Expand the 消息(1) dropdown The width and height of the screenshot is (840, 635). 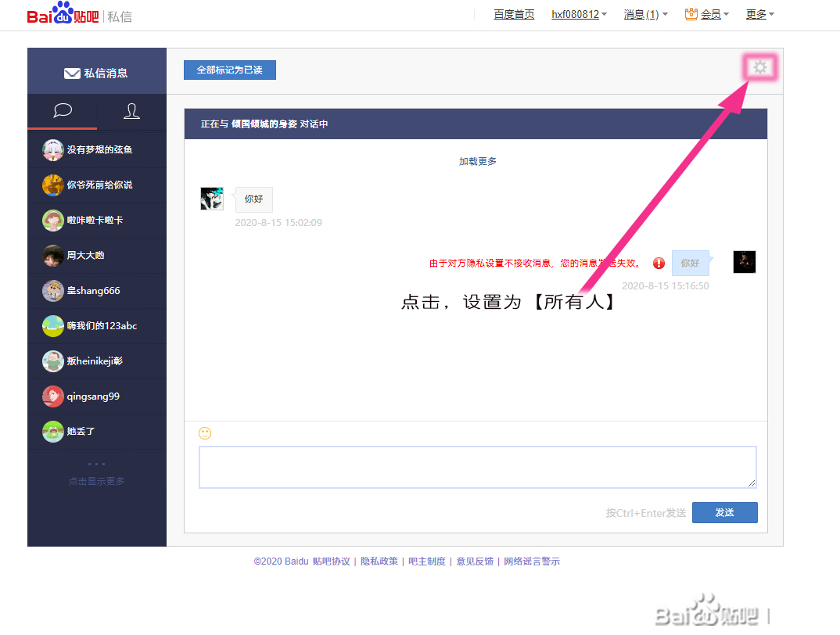[645, 15]
